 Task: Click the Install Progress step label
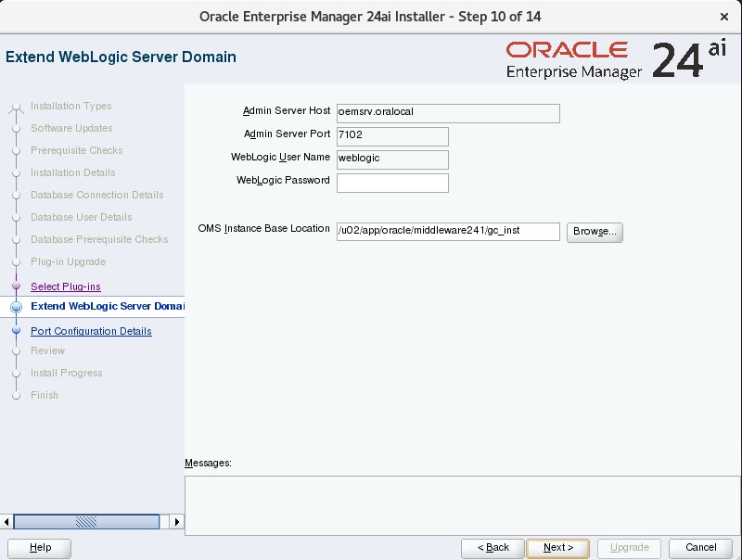tap(66, 373)
